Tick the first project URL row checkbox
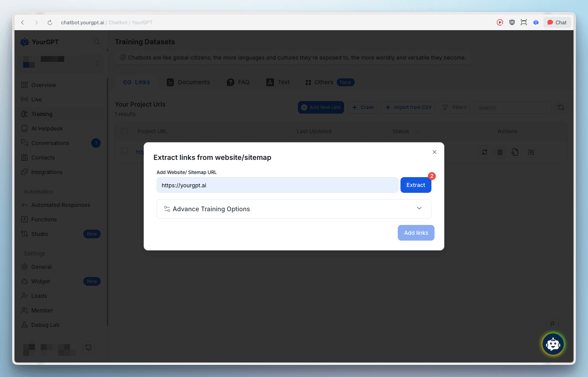 [124, 150]
